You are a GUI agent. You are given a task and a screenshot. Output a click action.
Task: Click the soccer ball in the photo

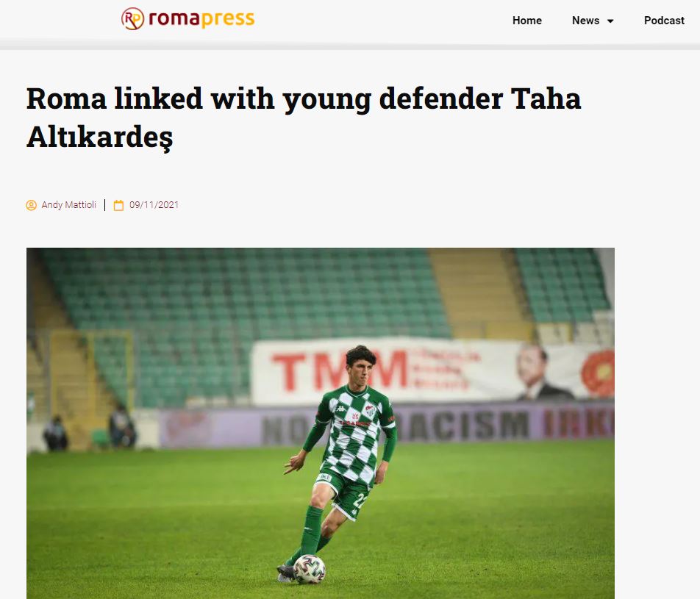pyautogui.click(x=310, y=569)
